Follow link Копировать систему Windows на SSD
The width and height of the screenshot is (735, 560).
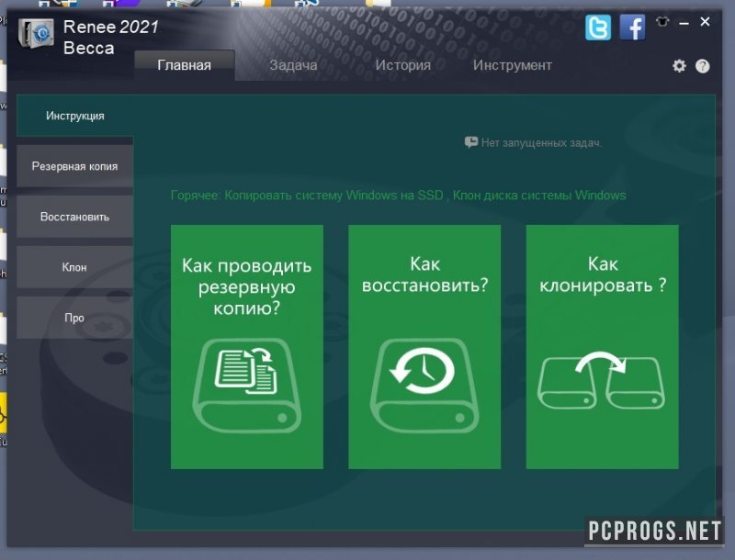334,196
